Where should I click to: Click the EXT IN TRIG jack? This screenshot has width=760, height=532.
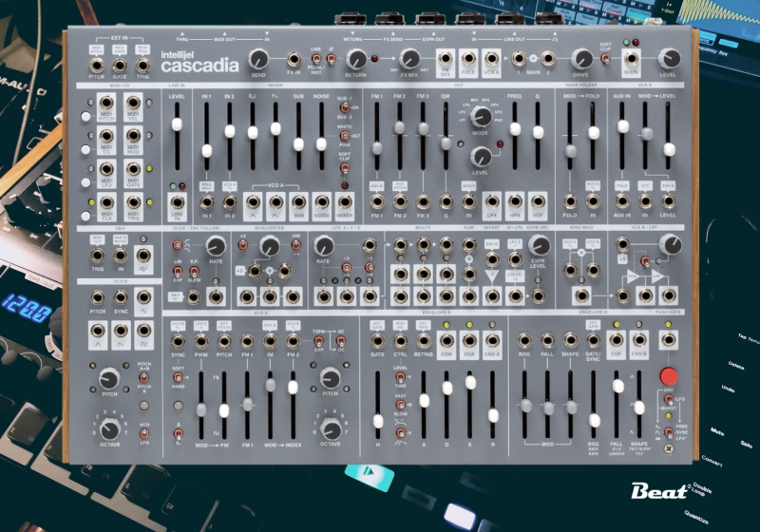(x=142, y=65)
